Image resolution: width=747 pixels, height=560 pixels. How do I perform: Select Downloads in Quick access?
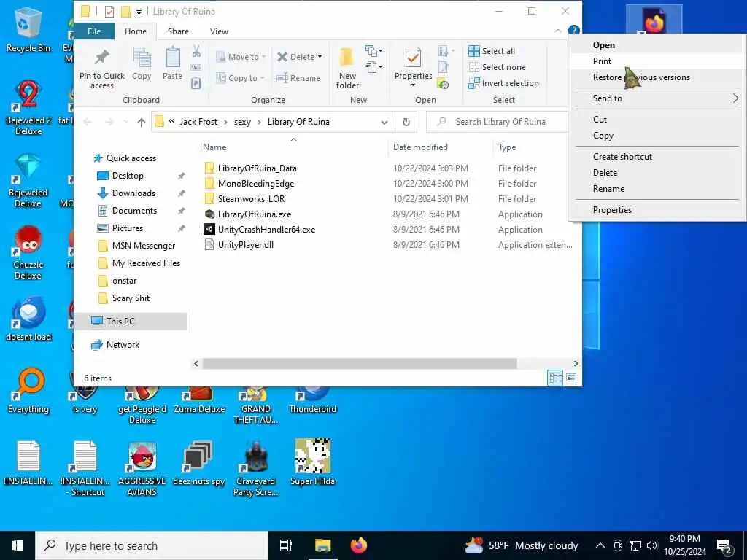point(134,193)
